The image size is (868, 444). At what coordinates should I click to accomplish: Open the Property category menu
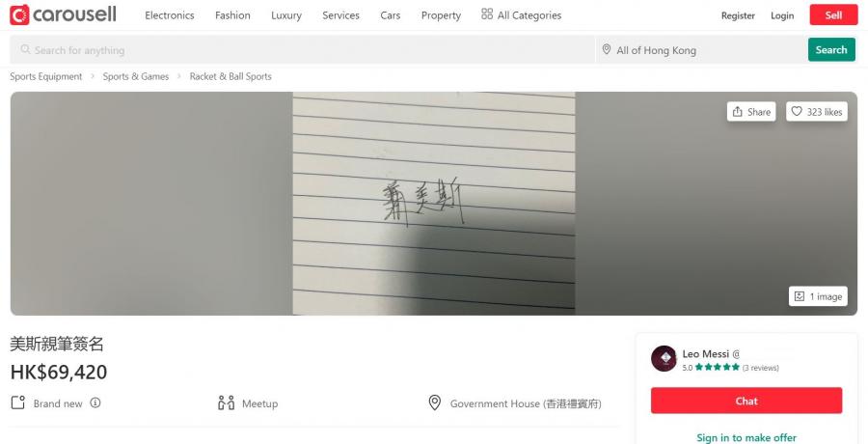click(x=441, y=15)
